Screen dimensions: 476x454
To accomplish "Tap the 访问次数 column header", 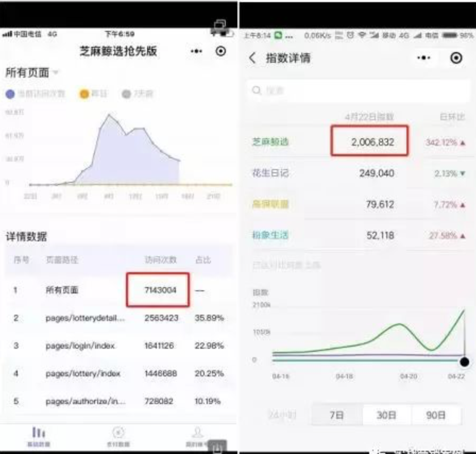I will (160, 260).
